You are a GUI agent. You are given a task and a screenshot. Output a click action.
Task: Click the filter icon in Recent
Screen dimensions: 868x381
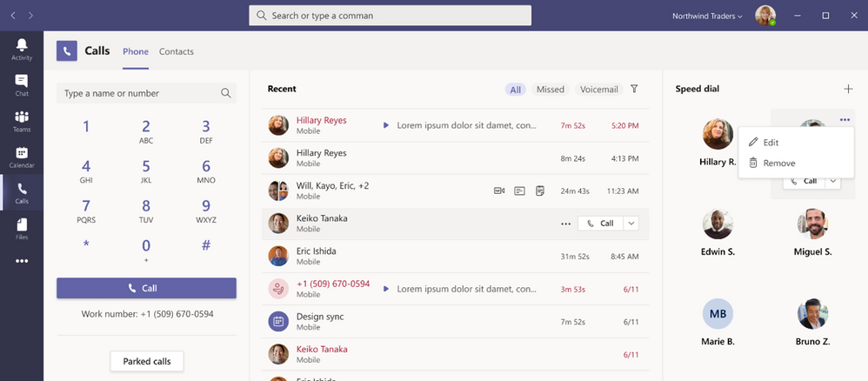pyautogui.click(x=634, y=89)
